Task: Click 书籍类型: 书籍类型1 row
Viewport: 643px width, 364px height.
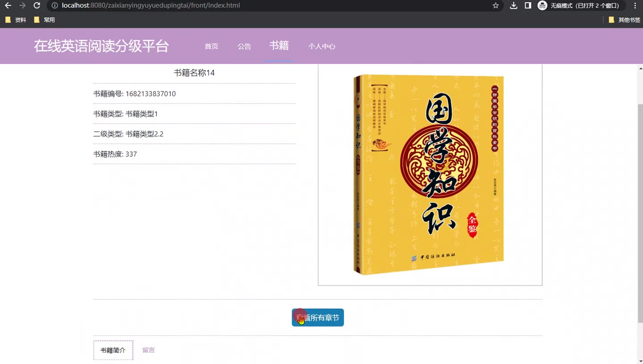Action: [194, 114]
